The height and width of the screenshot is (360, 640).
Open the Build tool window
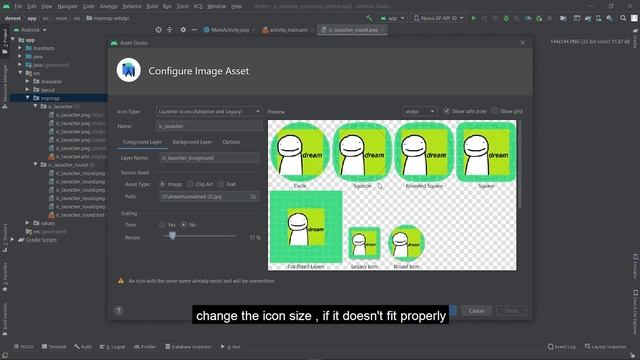[83, 347]
